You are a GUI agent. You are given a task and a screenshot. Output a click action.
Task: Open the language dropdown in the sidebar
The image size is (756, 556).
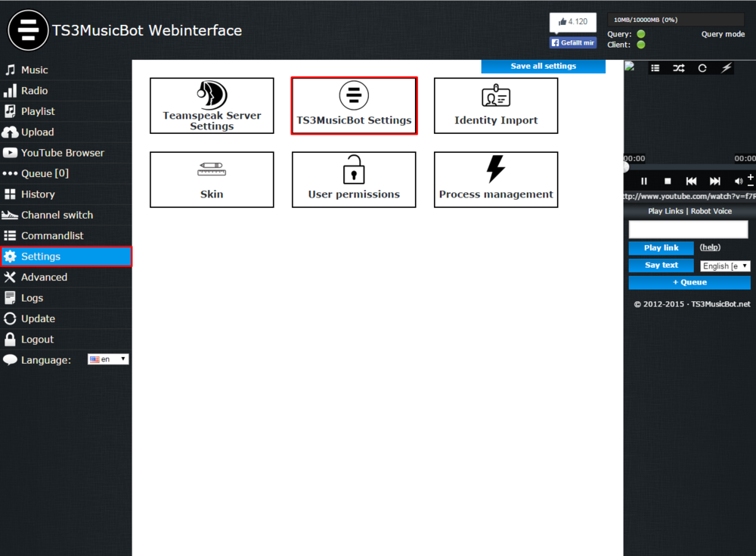(x=107, y=359)
